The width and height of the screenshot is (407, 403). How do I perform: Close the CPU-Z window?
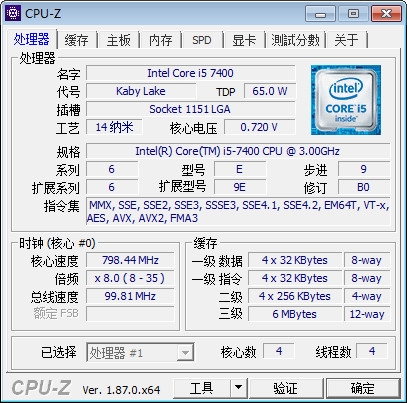[386, 14]
